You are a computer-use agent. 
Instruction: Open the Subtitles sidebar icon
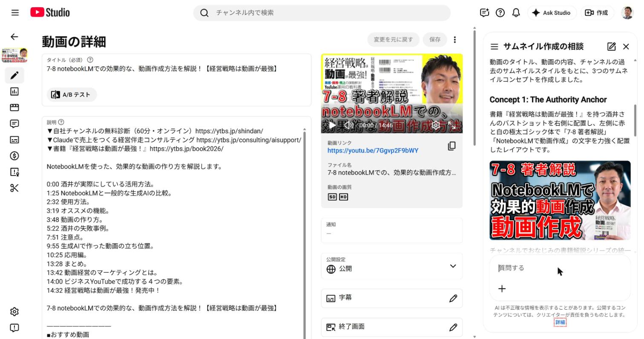(x=14, y=140)
